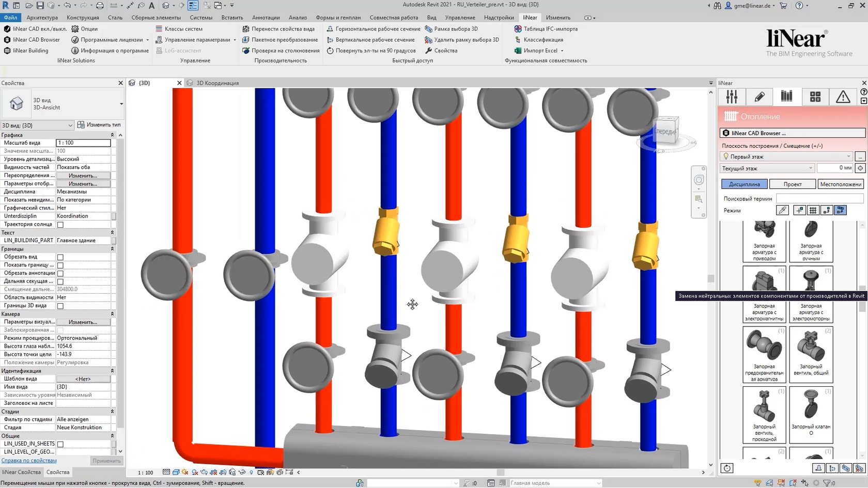The width and height of the screenshot is (868, 488).
Task: Check the Границы 3D вида checkbox
Action: point(60,306)
